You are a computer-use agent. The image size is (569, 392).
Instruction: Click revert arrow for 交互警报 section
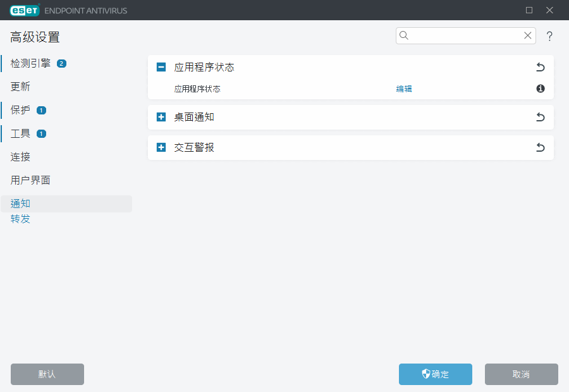pyautogui.click(x=540, y=147)
